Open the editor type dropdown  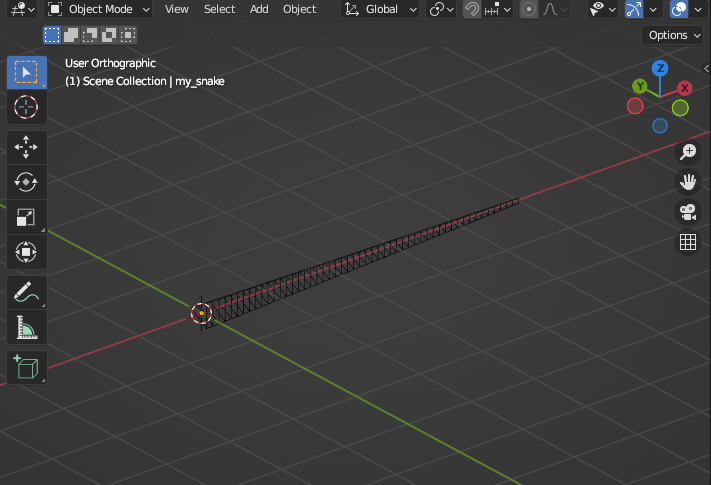pyautogui.click(x=22, y=9)
